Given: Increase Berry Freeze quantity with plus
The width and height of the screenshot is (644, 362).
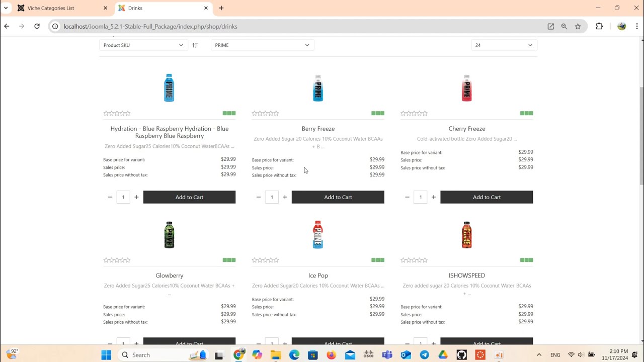Looking at the screenshot, I should (x=285, y=197).
